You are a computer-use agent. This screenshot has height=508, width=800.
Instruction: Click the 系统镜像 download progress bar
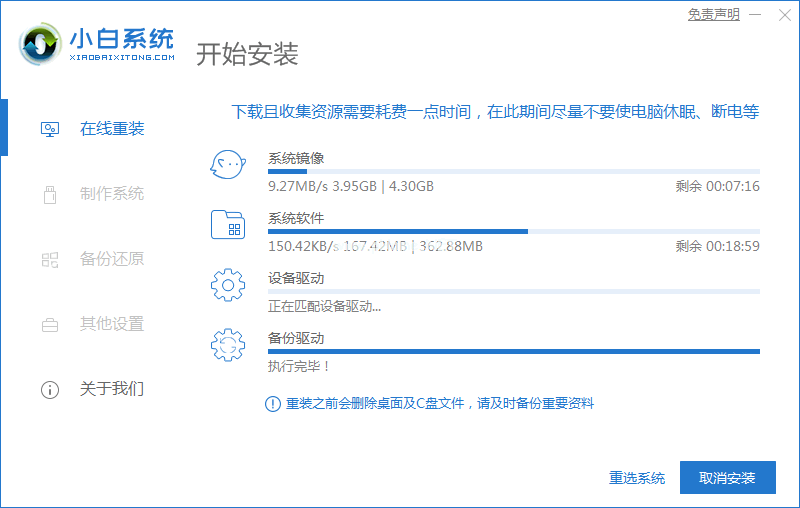click(x=513, y=172)
